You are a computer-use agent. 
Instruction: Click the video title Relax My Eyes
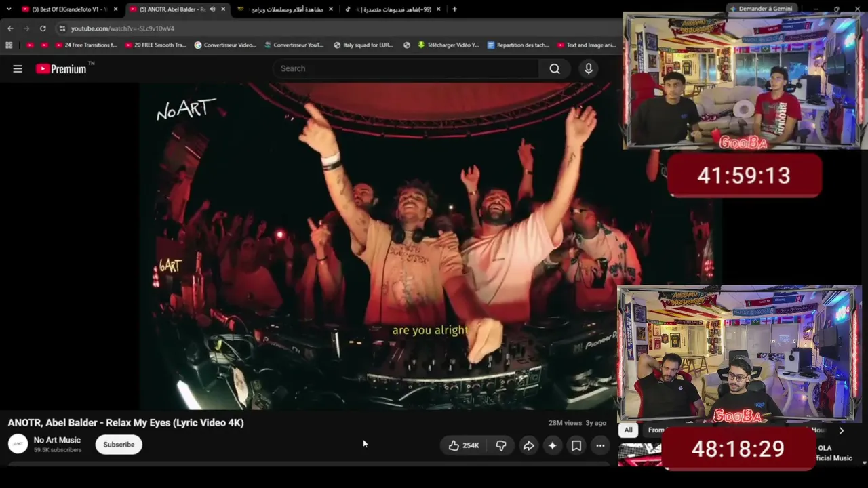pyautogui.click(x=126, y=423)
